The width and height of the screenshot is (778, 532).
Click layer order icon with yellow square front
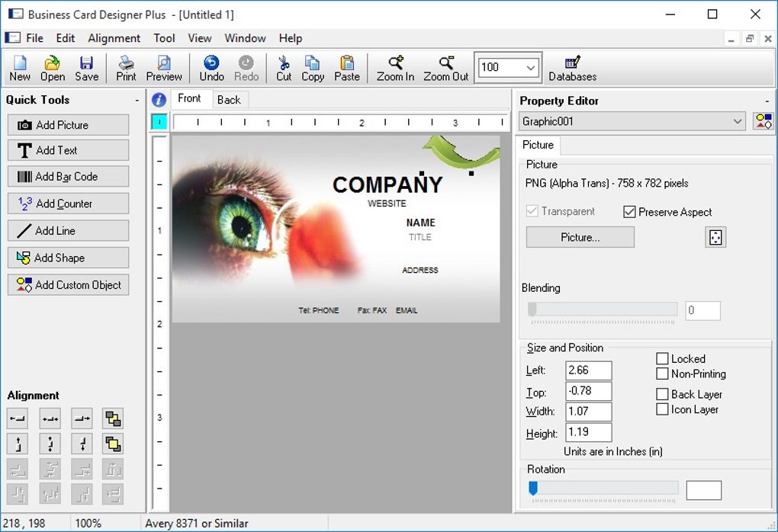[113, 444]
